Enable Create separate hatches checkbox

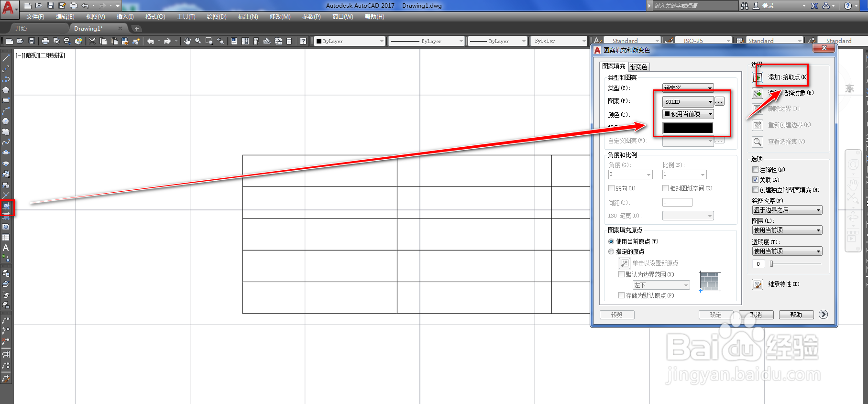click(x=756, y=190)
